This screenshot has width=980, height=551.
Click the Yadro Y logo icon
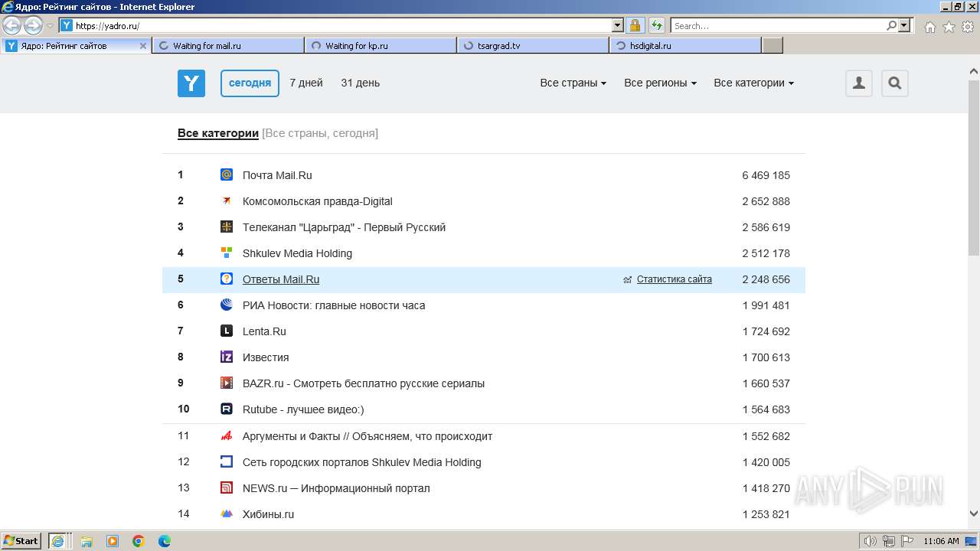191,83
